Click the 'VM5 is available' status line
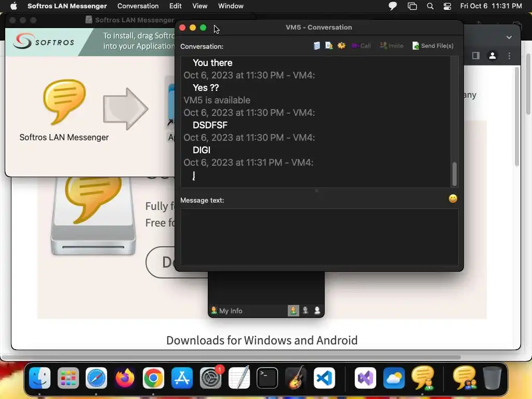This screenshot has height=399, width=532. point(217,100)
